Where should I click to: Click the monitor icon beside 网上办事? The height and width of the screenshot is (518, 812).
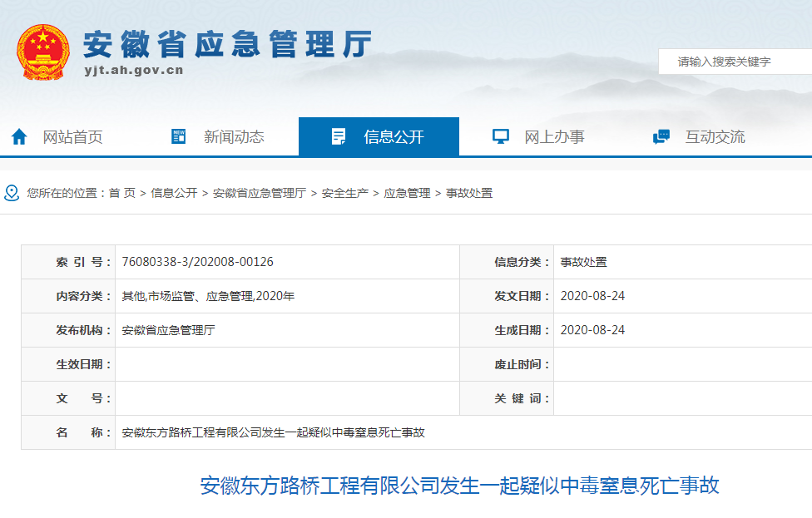tap(500, 136)
